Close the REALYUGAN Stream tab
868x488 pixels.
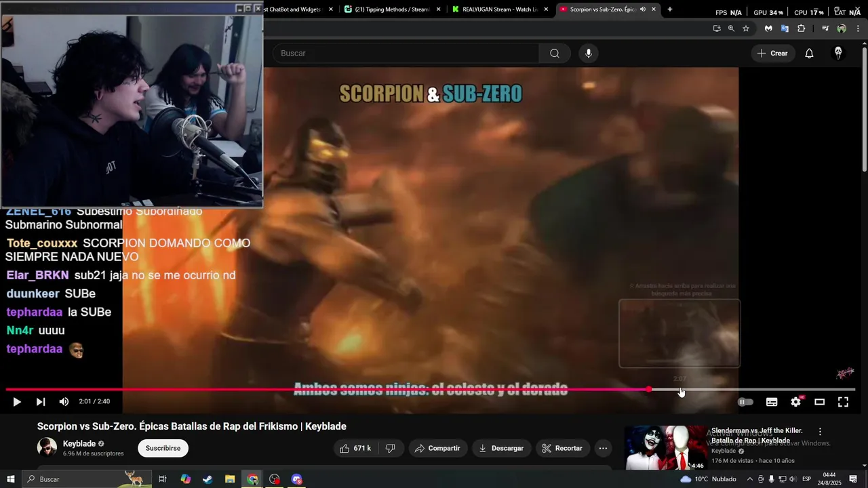click(546, 9)
